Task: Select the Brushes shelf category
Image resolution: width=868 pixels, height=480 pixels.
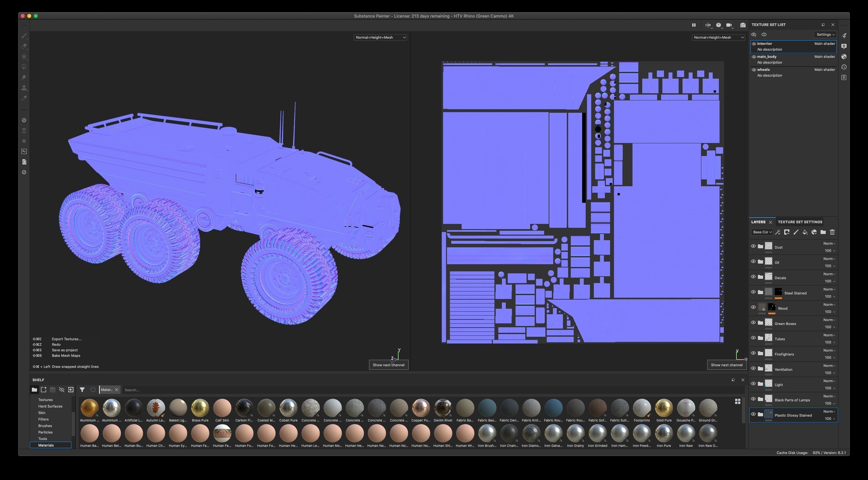Action: 45,426
